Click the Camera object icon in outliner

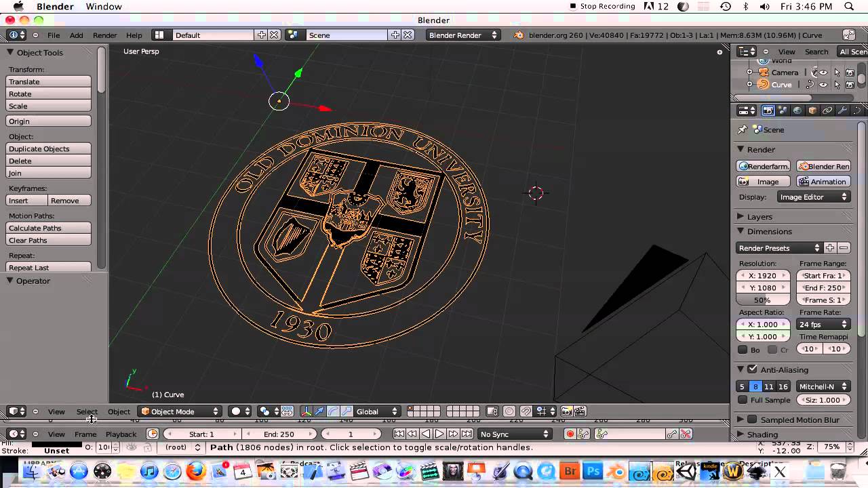point(764,73)
